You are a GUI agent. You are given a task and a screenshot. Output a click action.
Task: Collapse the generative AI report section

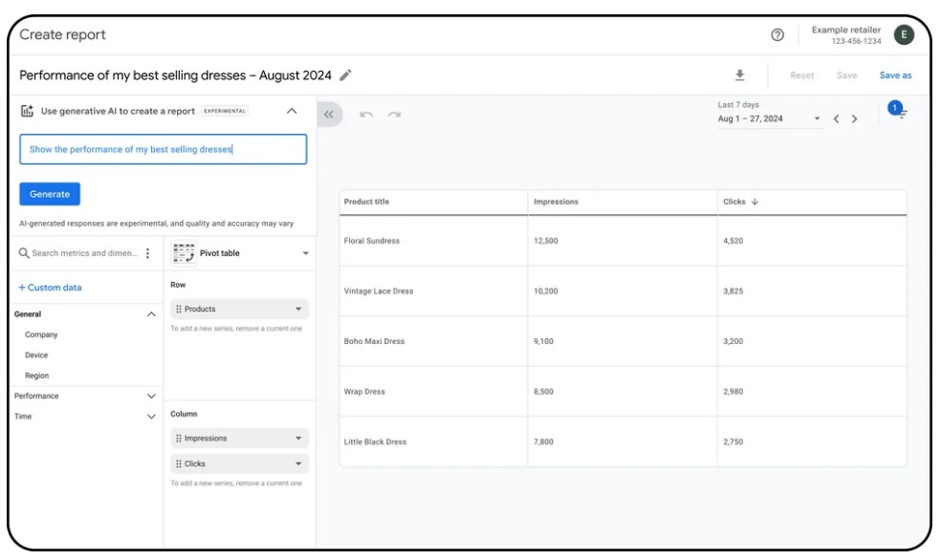point(292,111)
